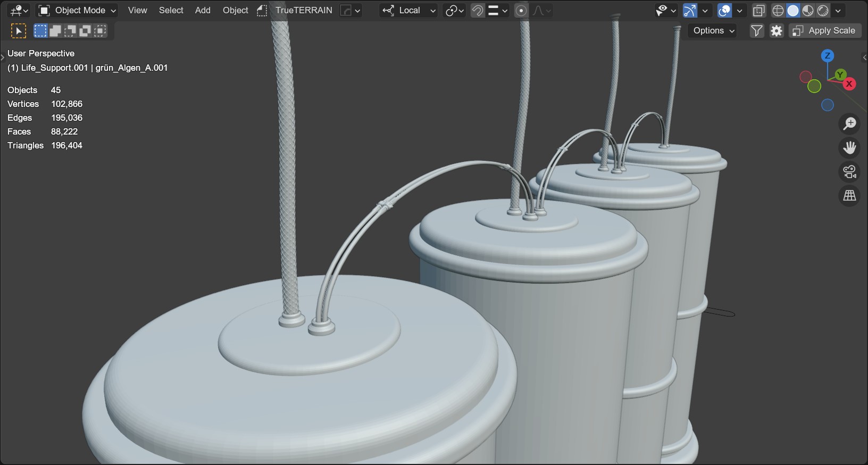
Task: Click the Triangles count 196,404
Action: 66,145
